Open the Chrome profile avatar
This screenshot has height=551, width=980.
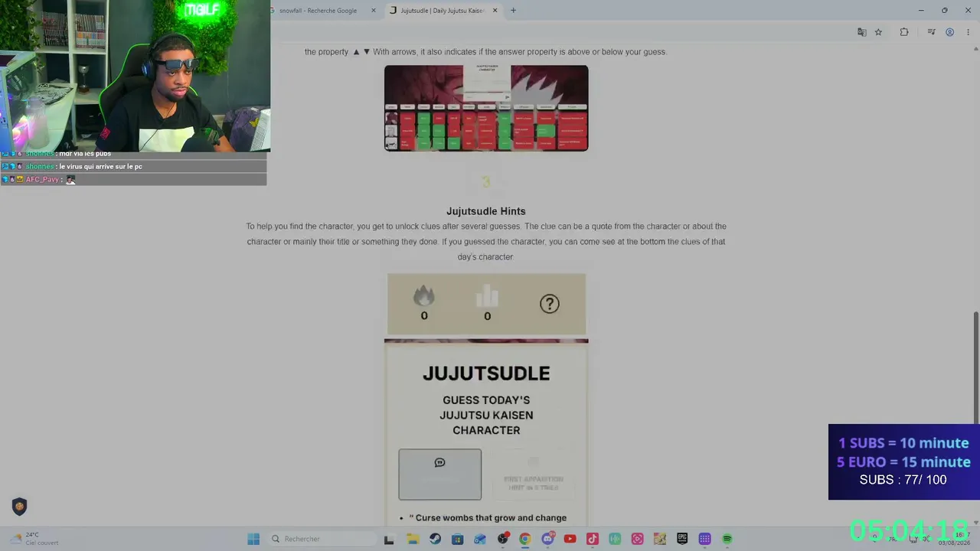pos(949,32)
